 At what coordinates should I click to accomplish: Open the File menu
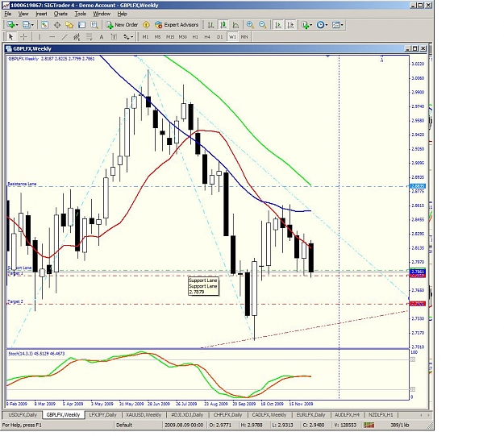(x=8, y=14)
